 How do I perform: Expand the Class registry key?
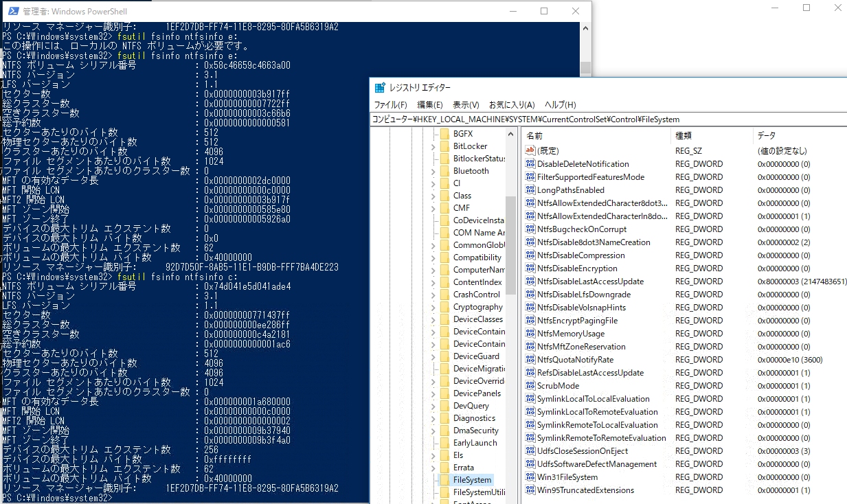pyautogui.click(x=433, y=196)
